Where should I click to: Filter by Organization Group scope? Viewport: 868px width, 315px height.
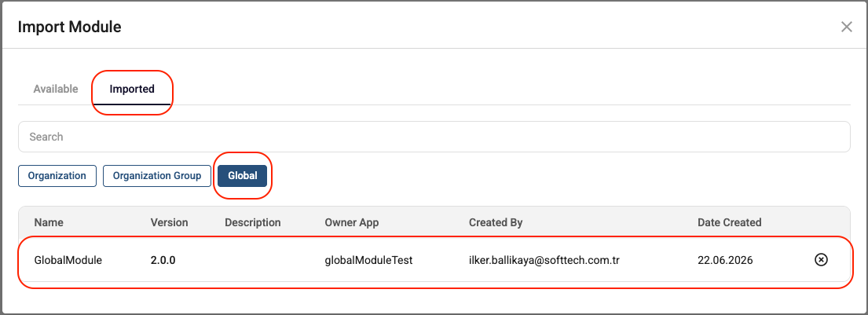(156, 176)
